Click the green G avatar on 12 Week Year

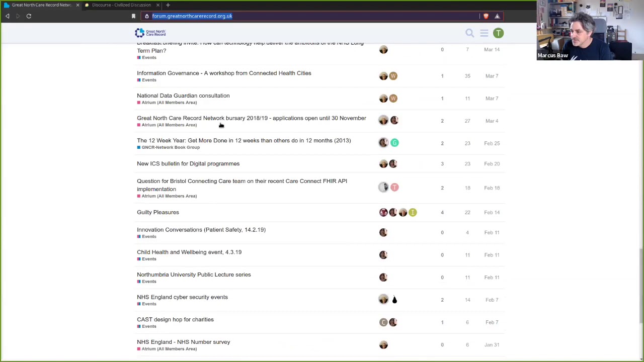394,143
